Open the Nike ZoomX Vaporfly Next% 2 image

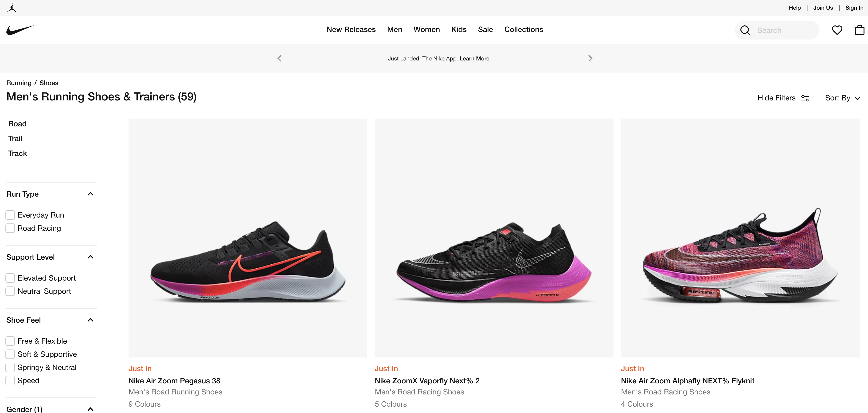494,238
